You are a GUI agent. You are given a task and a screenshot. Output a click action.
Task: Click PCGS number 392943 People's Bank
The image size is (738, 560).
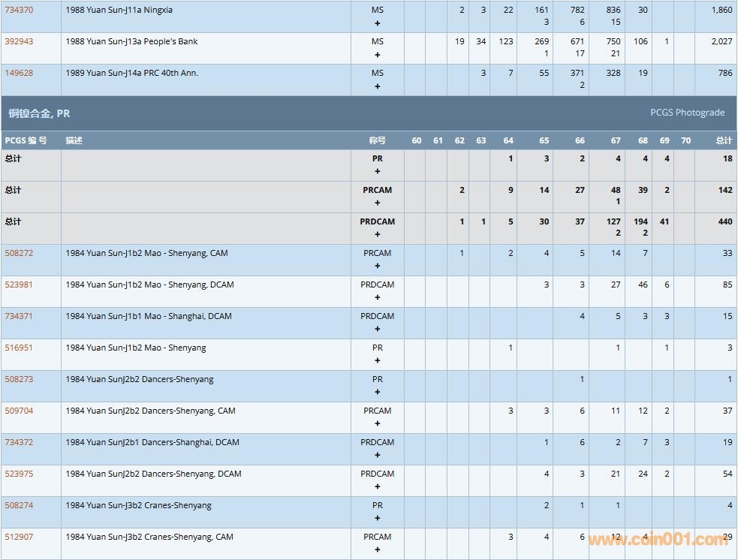(x=19, y=41)
